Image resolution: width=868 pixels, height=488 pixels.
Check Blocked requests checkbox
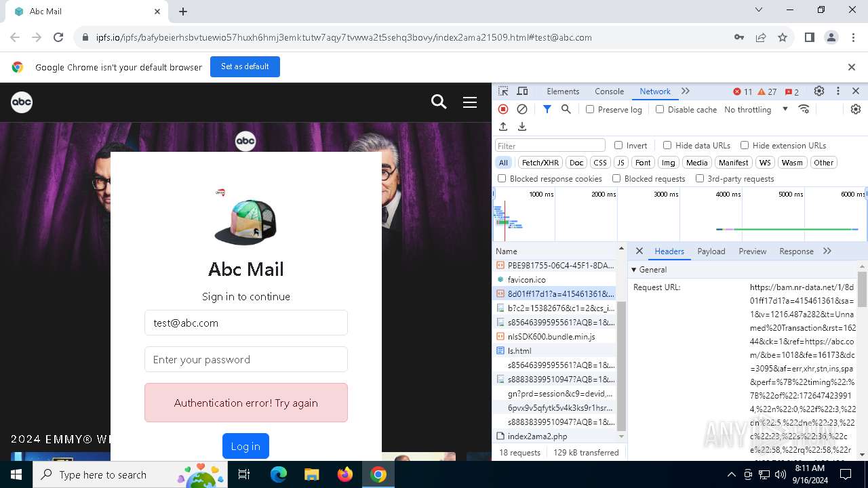[616, 178]
